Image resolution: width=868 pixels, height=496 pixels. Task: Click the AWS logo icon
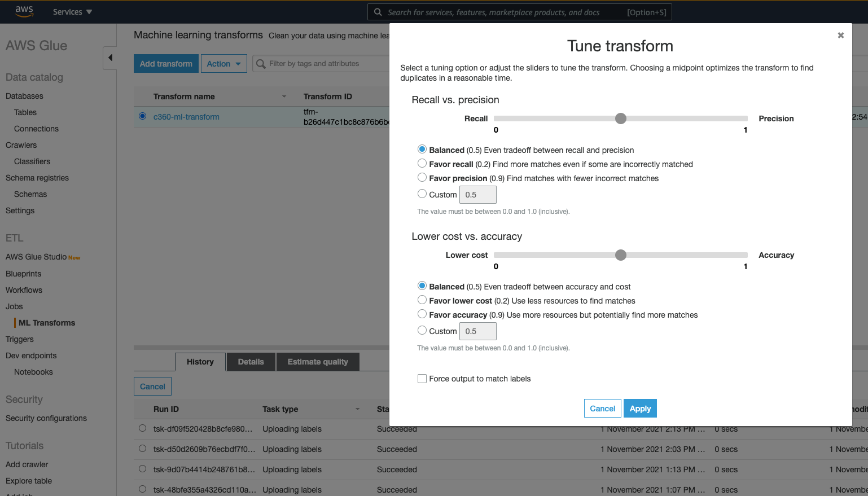[x=24, y=11]
